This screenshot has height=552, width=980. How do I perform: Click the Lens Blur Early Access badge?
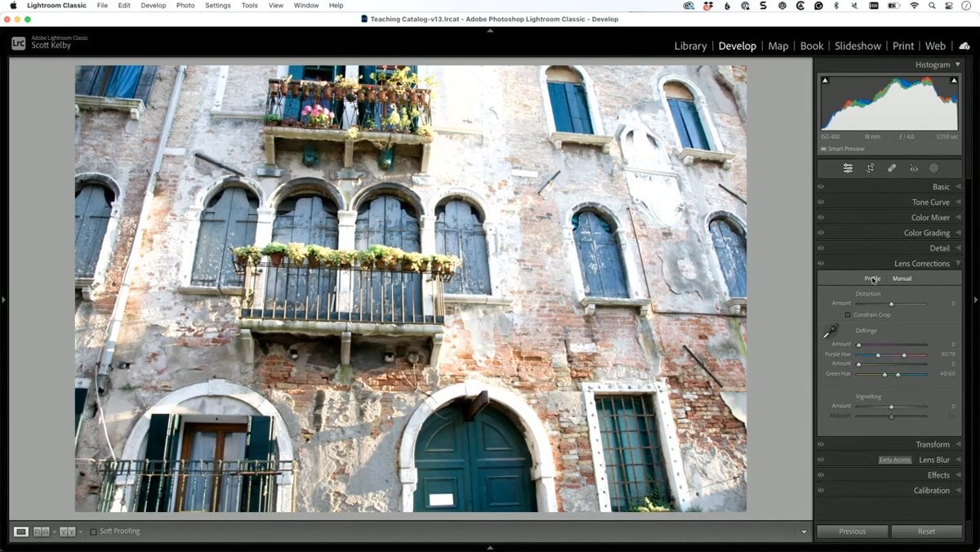[x=895, y=460]
